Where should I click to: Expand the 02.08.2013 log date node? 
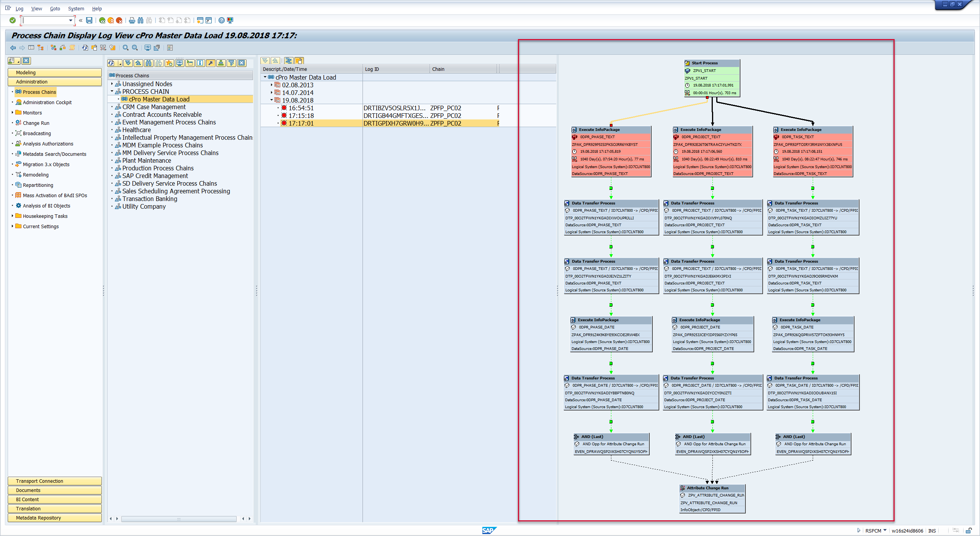coord(272,85)
